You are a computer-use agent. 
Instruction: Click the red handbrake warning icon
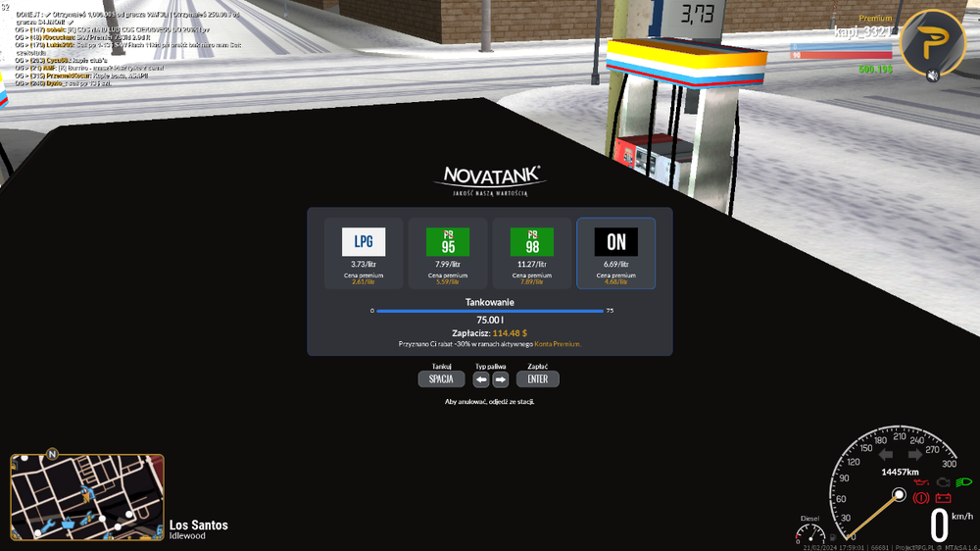click(x=920, y=498)
